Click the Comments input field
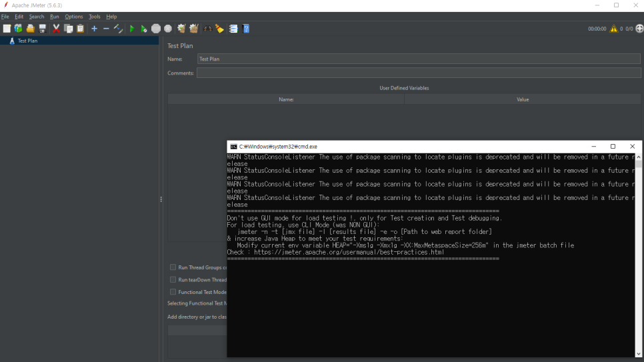 [419, 73]
